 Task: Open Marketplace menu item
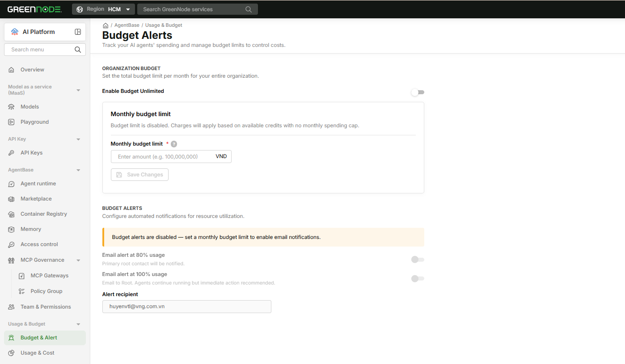tap(45, 199)
